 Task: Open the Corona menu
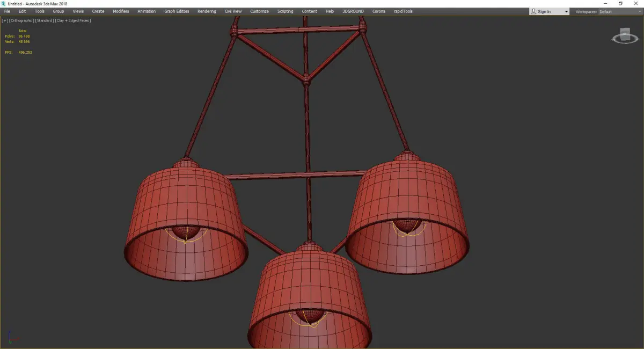(379, 11)
